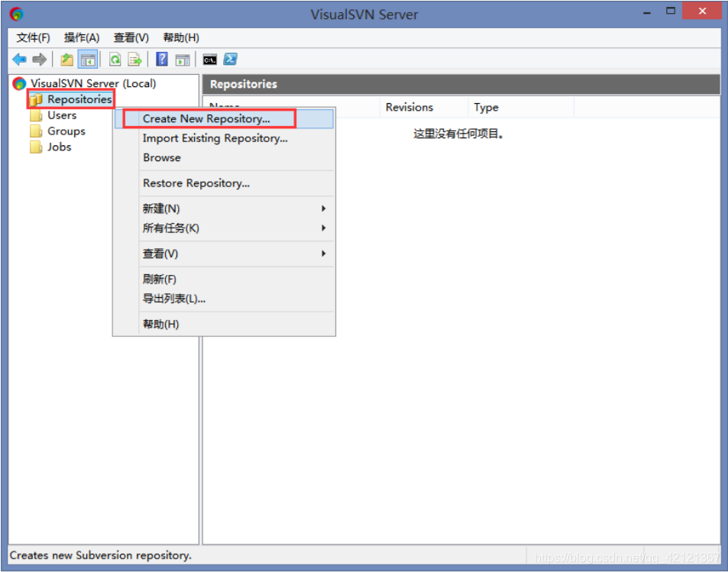Click the green Refresh toolbar icon
The width and height of the screenshot is (728, 572).
pos(115,60)
